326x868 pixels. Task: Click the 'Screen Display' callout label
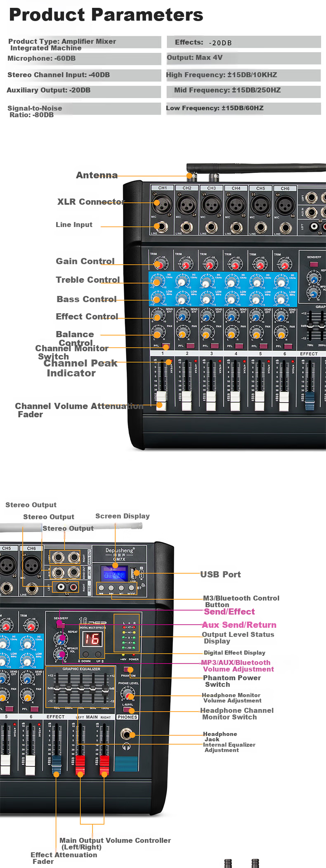point(123,516)
